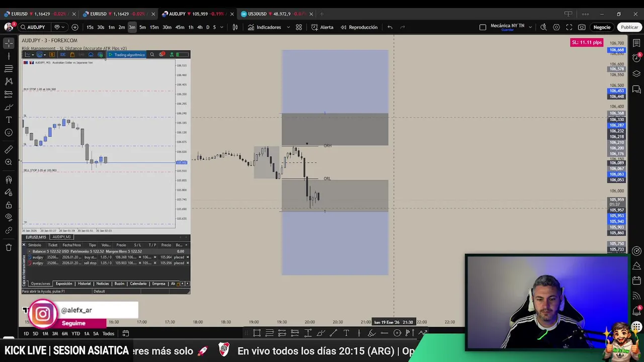Screen dimensions: 644x362
Task: Open the Historial terminal tab
Action: [x=84, y=284]
